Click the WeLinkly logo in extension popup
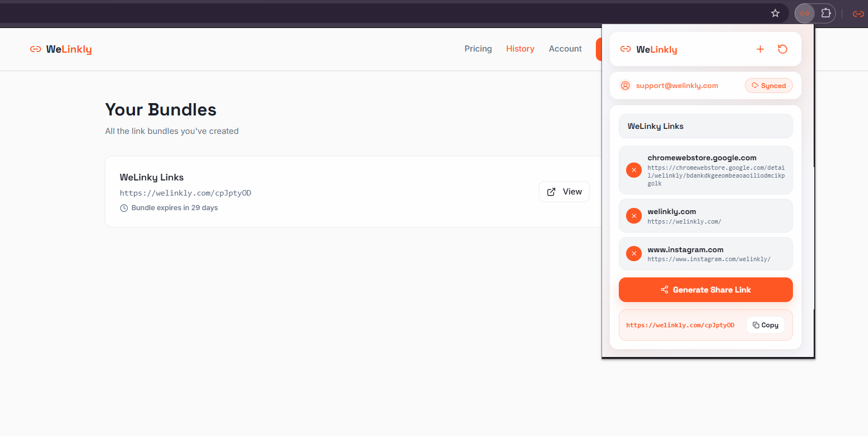 pyautogui.click(x=648, y=49)
